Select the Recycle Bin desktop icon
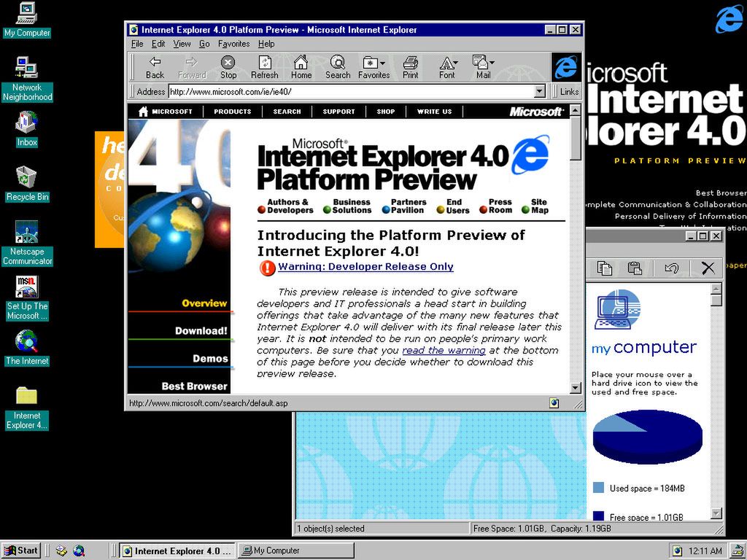Viewport: 747px width, 560px height. (x=27, y=184)
